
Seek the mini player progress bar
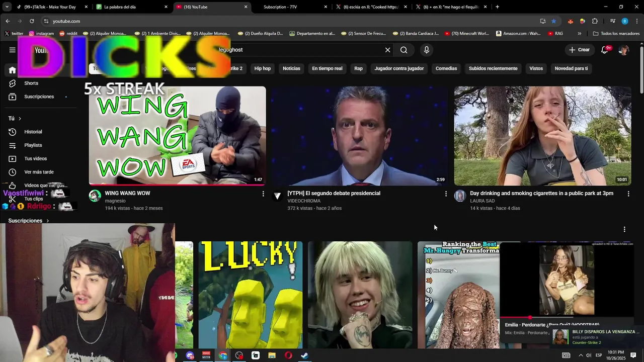point(567,318)
